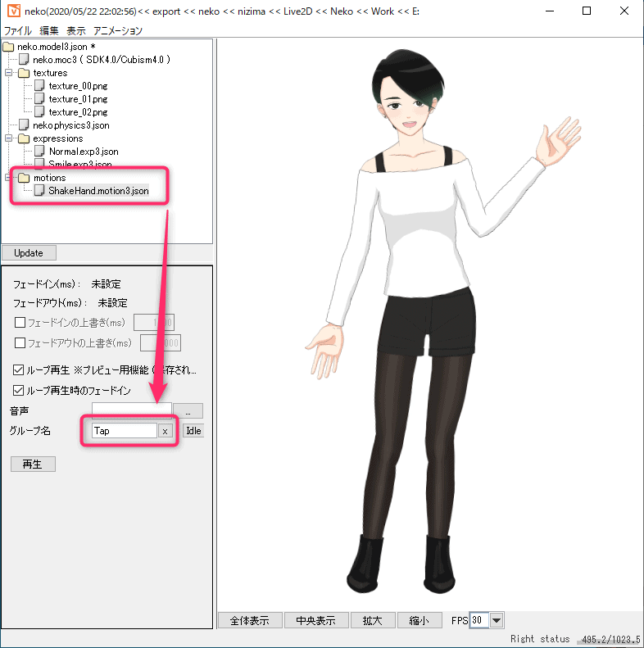Viewport: 644px width, 648px height.
Task: Collapse the motions folder tree node
Action: coord(9,178)
